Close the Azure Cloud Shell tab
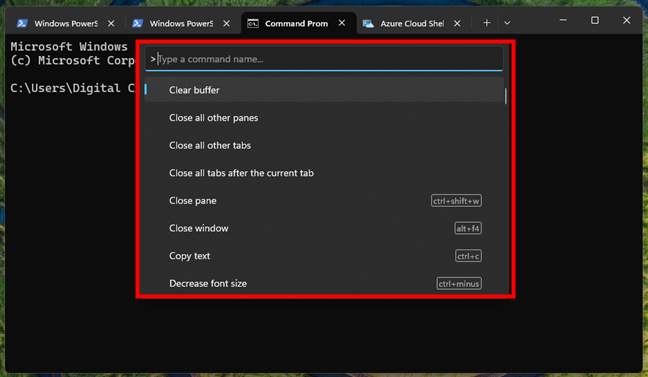 click(457, 24)
